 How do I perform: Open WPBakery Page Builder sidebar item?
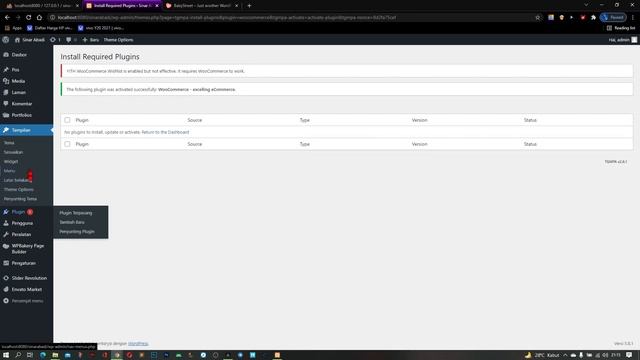click(27, 249)
